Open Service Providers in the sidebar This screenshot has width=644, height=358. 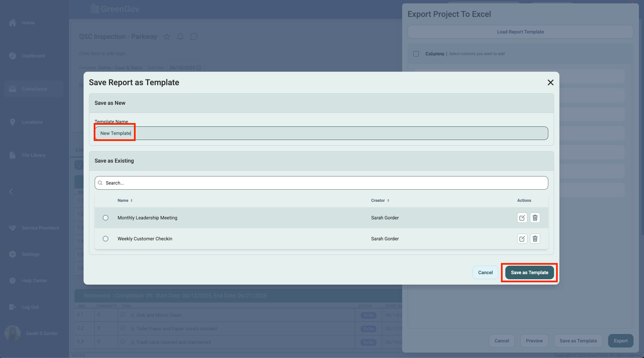coord(34,228)
